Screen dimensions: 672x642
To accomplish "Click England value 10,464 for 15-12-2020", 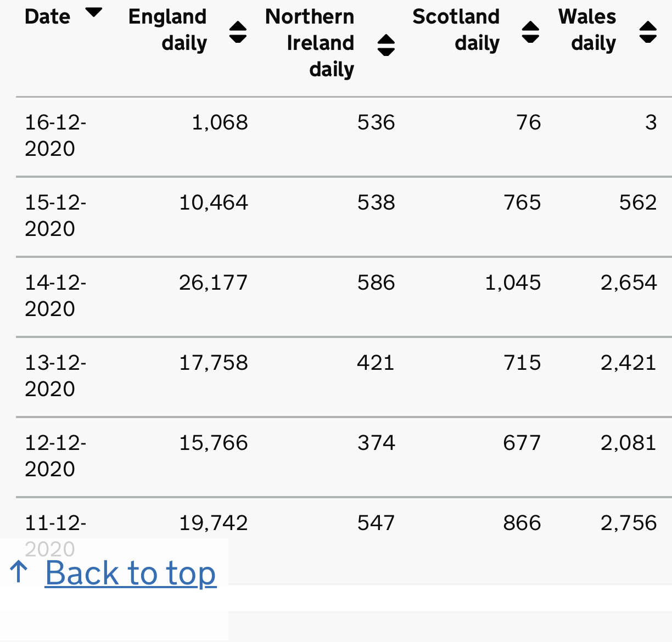I will coord(214,202).
